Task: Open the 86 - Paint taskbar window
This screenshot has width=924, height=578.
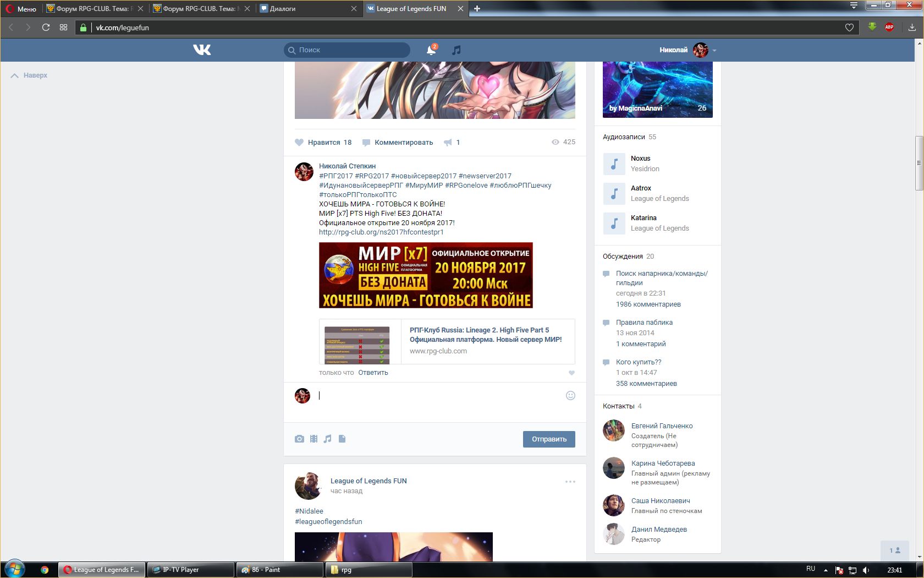Action: pyautogui.click(x=279, y=570)
